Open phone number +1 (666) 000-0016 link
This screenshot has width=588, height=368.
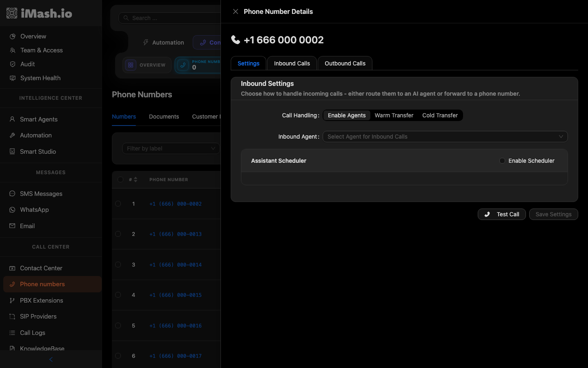point(176,325)
